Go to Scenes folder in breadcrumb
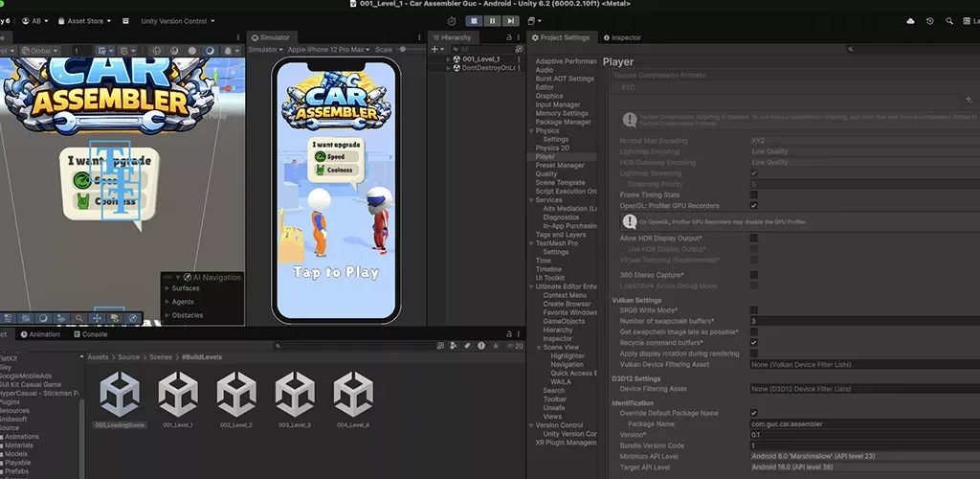Viewport: 980px width, 479px height. click(x=161, y=357)
